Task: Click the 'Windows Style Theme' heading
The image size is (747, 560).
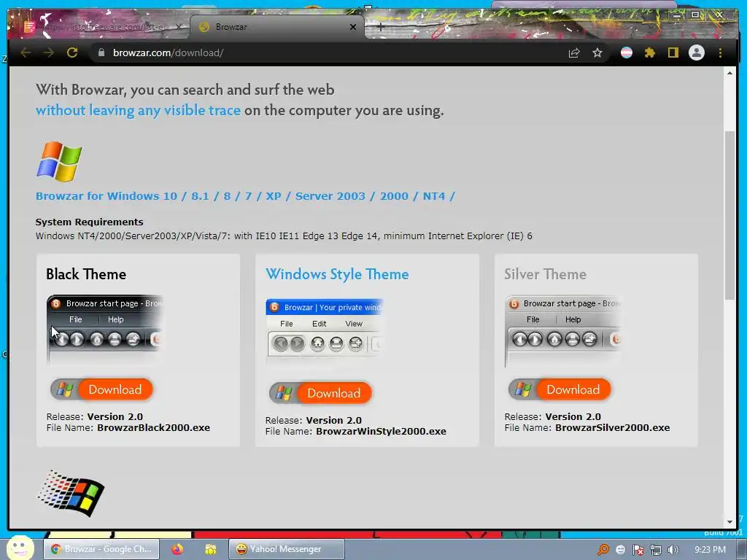Action: point(337,274)
